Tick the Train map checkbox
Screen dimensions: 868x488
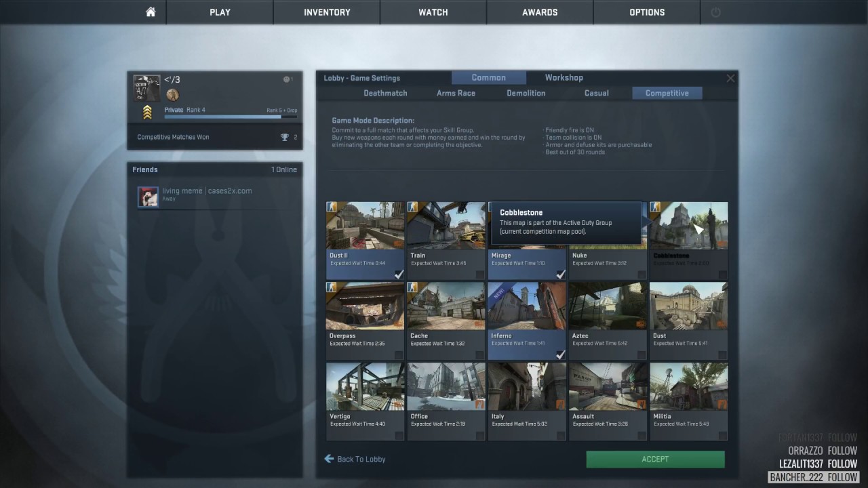coord(480,274)
